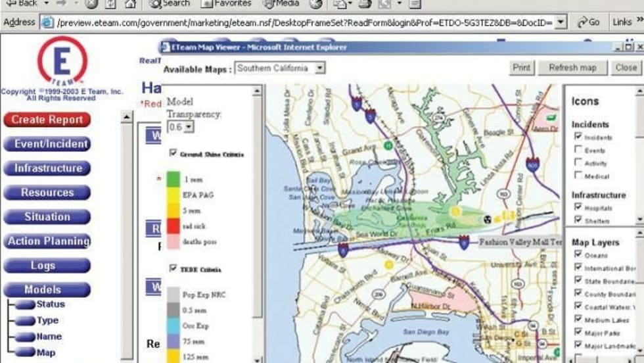Toggle the Ground Shine Criteria checkbox
The width and height of the screenshot is (644, 363).
coord(173,153)
